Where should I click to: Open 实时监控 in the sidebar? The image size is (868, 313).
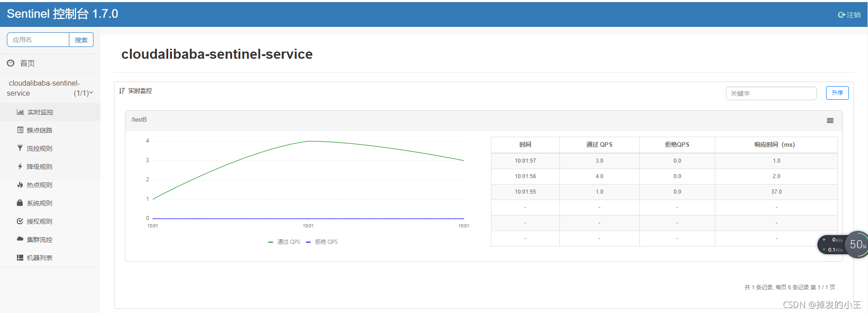tap(50, 112)
